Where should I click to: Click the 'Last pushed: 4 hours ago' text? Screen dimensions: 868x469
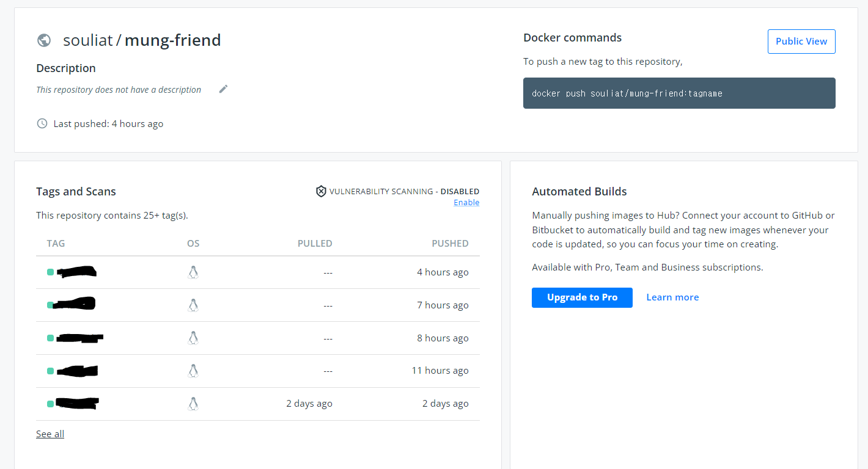[108, 124]
